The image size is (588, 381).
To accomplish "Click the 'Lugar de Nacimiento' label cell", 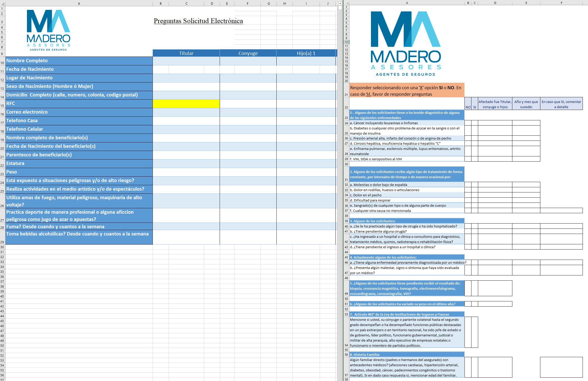I will 79,78.
